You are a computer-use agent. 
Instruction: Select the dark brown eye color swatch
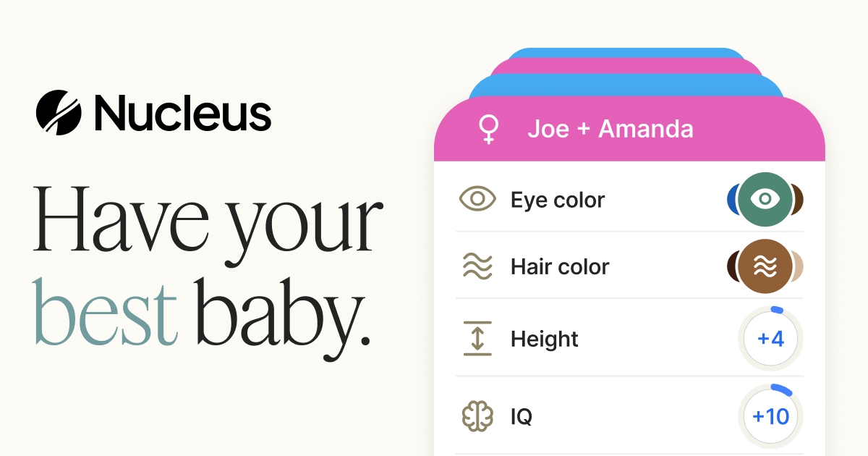click(799, 199)
